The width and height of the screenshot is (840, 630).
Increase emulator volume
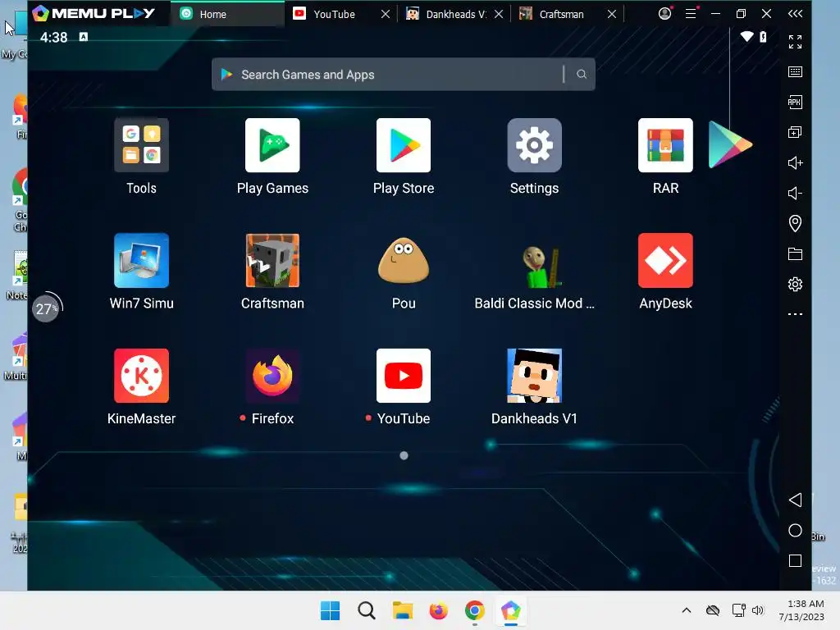[x=795, y=163]
